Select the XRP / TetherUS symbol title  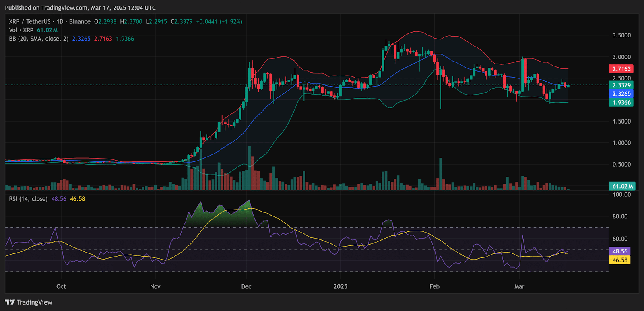(x=30, y=21)
